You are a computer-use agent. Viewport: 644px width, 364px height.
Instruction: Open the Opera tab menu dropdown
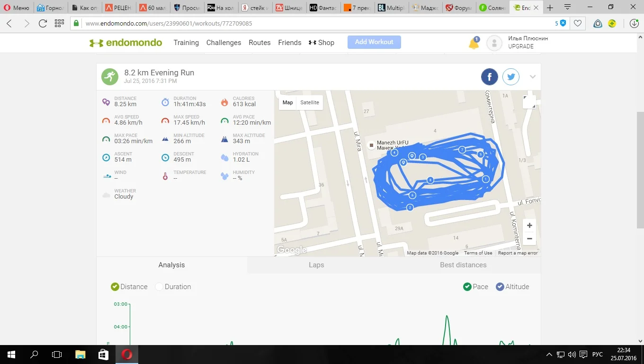[568, 8]
